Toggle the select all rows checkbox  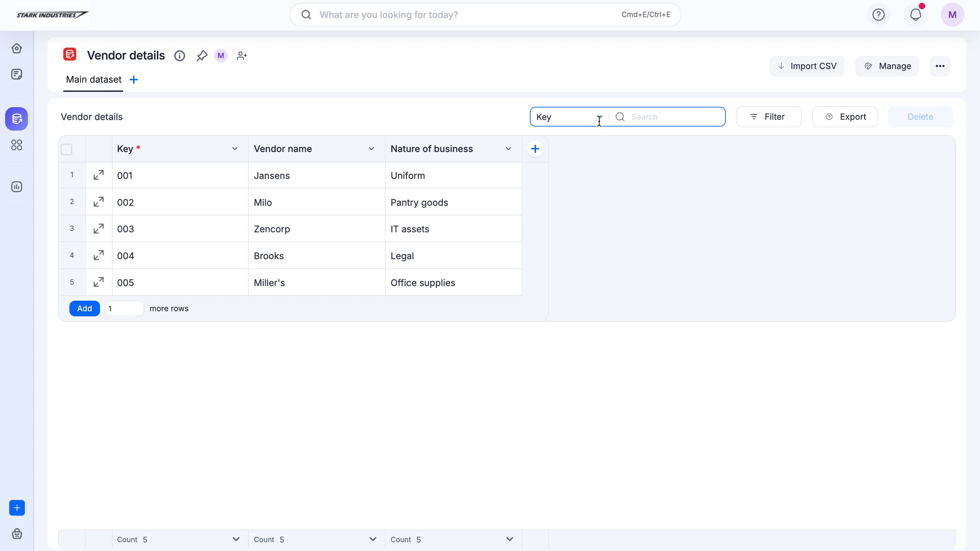click(x=67, y=149)
